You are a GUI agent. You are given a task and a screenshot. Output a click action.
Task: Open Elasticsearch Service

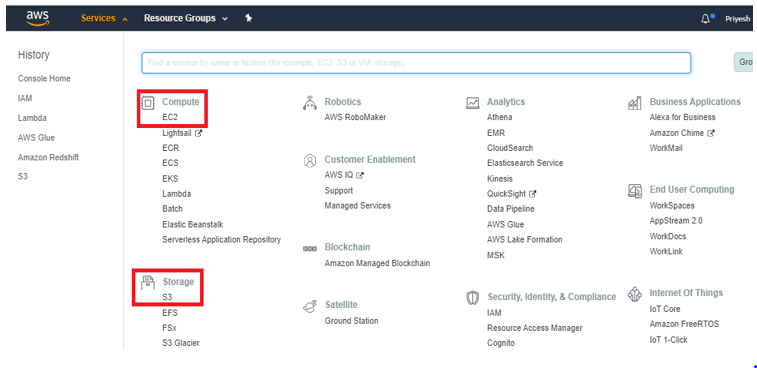tap(525, 163)
